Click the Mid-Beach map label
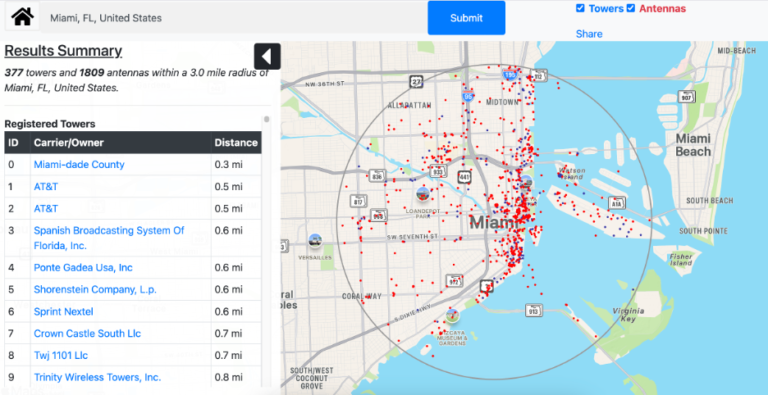 [737, 50]
